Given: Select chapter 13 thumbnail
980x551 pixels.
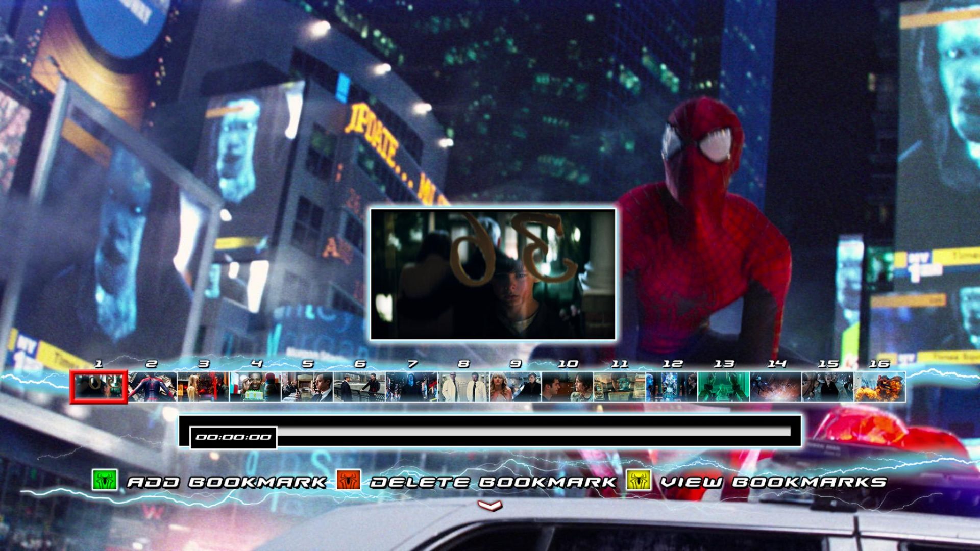Looking at the screenshot, I should 724,387.
